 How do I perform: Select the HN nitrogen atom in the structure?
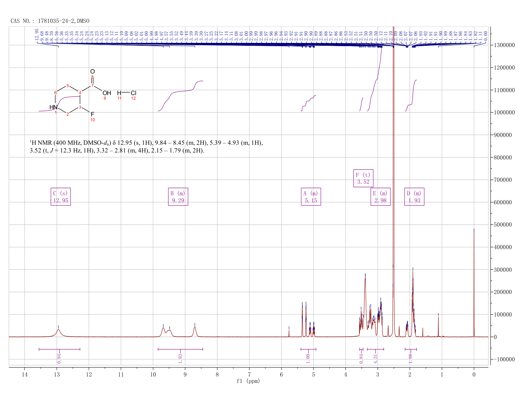click(x=54, y=107)
